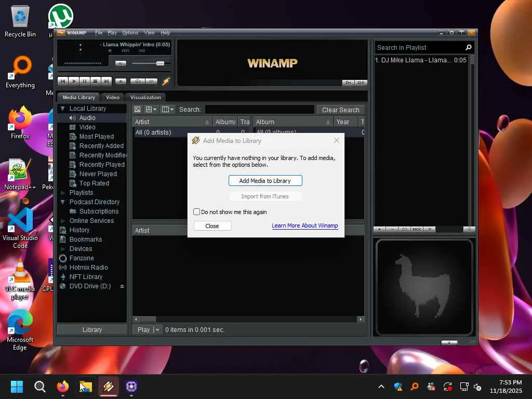Image resolution: width=532 pixels, height=399 pixels.
Task: Skip to next track button
Action: tap(106, 82)
